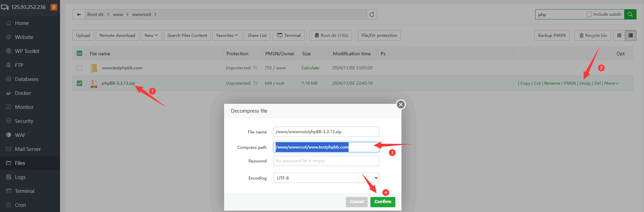This screenshot has height=212, width=644.
Task: Open Databases in the sidebar
Action: [27, 79]
